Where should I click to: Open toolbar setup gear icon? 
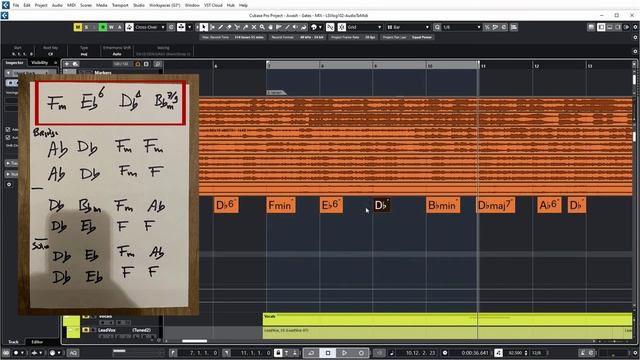click(x=635, y=27)
